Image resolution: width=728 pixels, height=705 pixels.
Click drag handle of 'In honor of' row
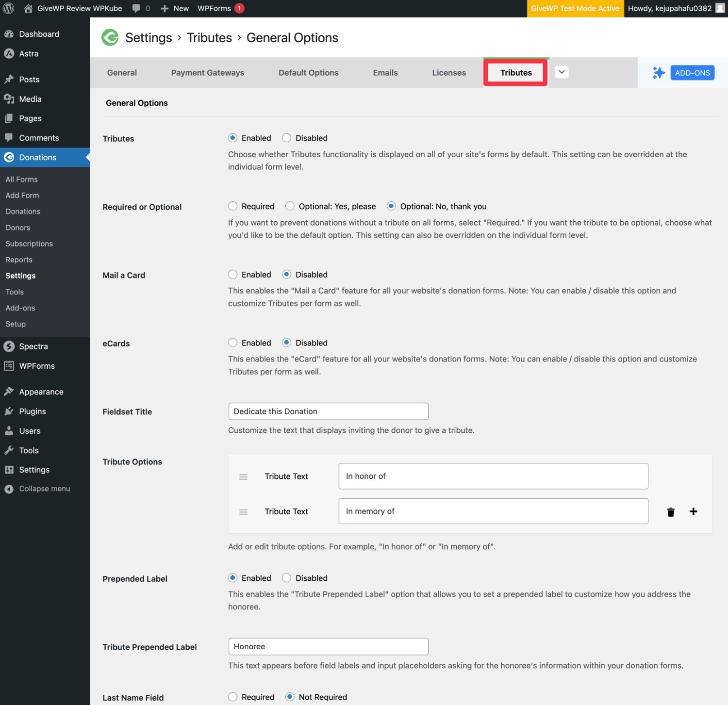pos(244,477)
